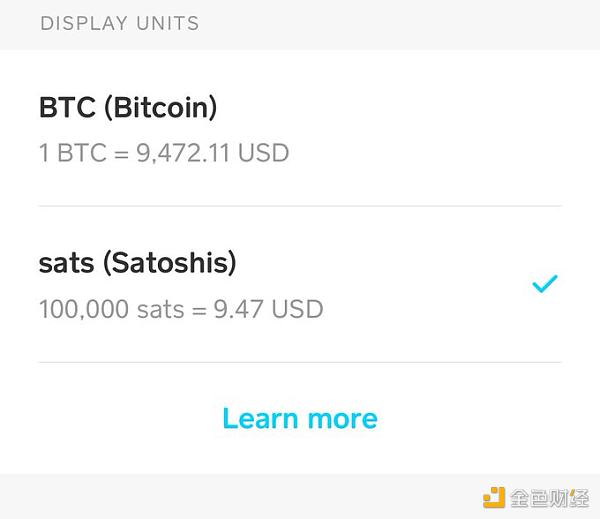Viewport: 600px width, 519px height.
Task: Click the word 'more' in the blue link
Action: pyautogui.click(x=341, y=418)
